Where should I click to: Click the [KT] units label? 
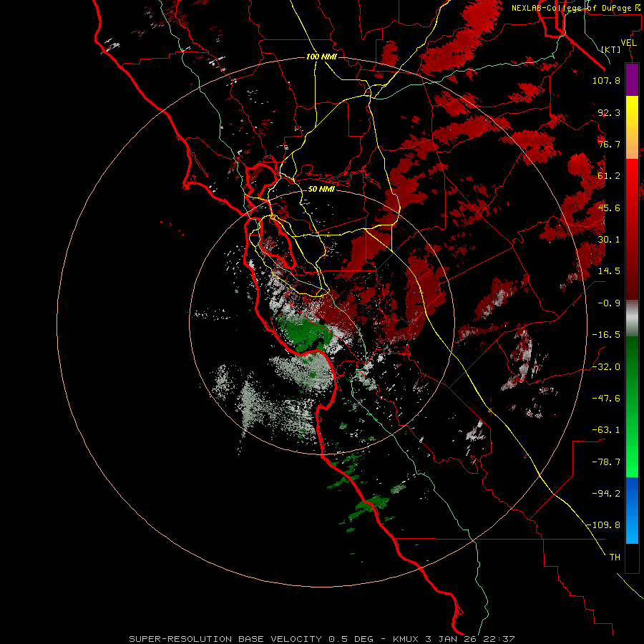(x=611, y=49)
